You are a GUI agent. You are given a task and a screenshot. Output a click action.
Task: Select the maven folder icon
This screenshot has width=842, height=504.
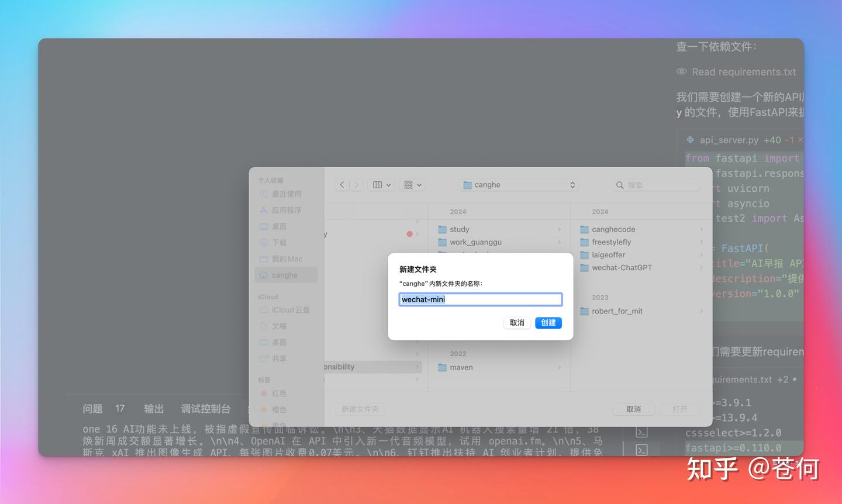pyautogui.click(x=443, y=367)
